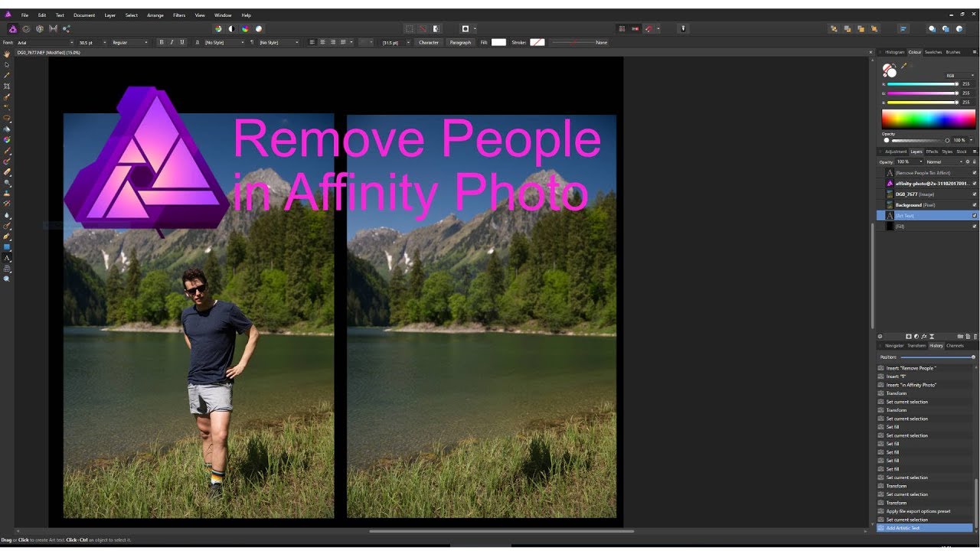980x551 pixels.
Task: Open the layer Opacity 100% dropdown
Action: pyautogui.click(x=909, y=161)
